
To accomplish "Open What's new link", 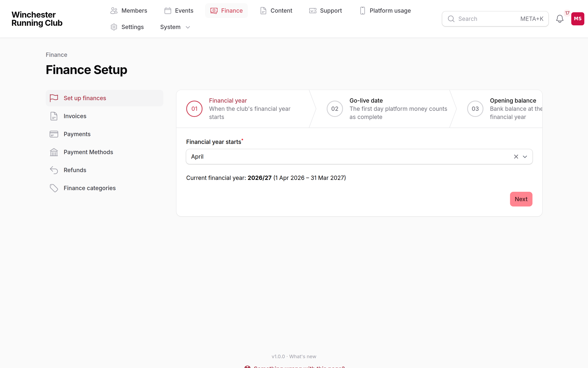I will point(303,357).
